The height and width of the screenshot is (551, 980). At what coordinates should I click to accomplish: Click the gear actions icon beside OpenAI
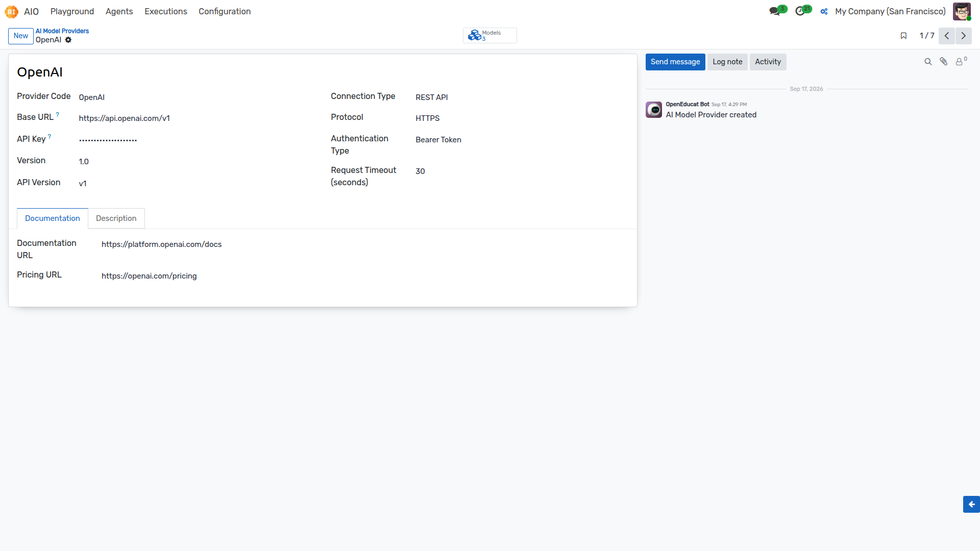pyautogui.click(x=68, y=40)
